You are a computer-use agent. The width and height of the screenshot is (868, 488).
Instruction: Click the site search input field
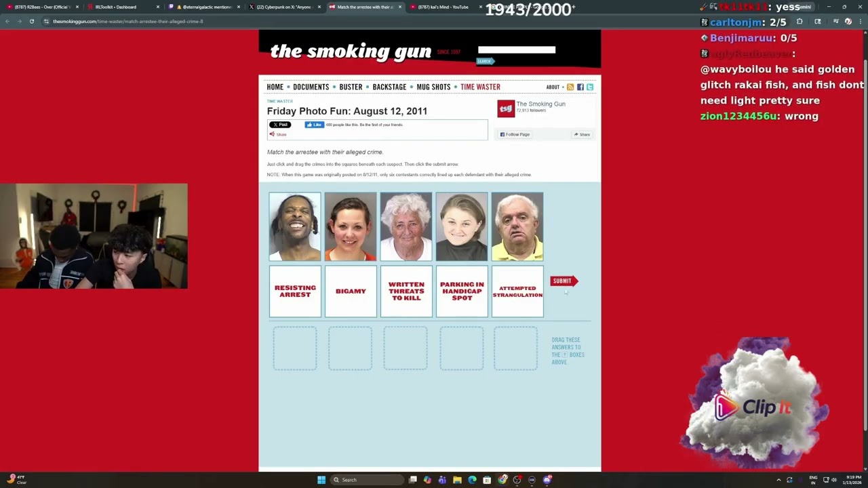tap(517, 49)
